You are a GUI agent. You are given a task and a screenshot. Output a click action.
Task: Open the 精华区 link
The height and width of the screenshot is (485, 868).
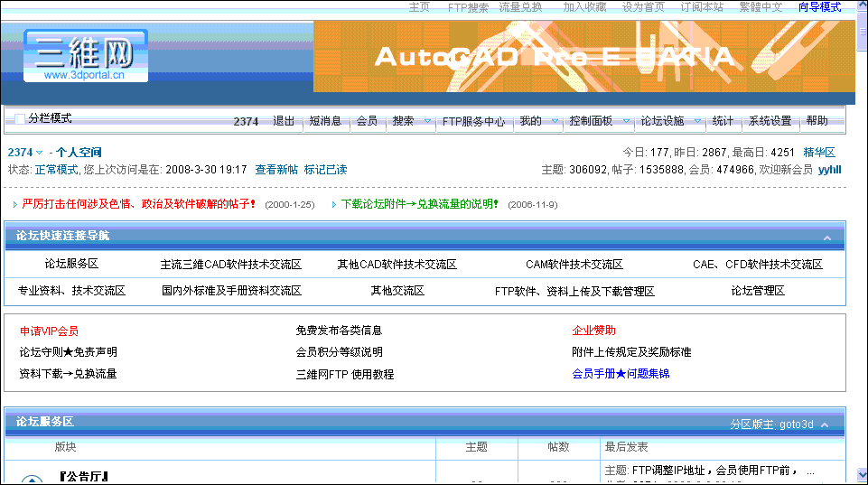coord(819,153)
